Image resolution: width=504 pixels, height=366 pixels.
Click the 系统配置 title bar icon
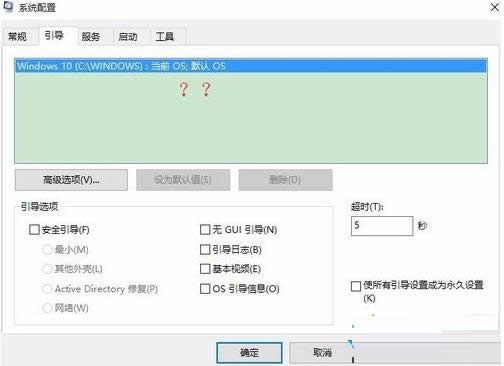click(8, 7)
